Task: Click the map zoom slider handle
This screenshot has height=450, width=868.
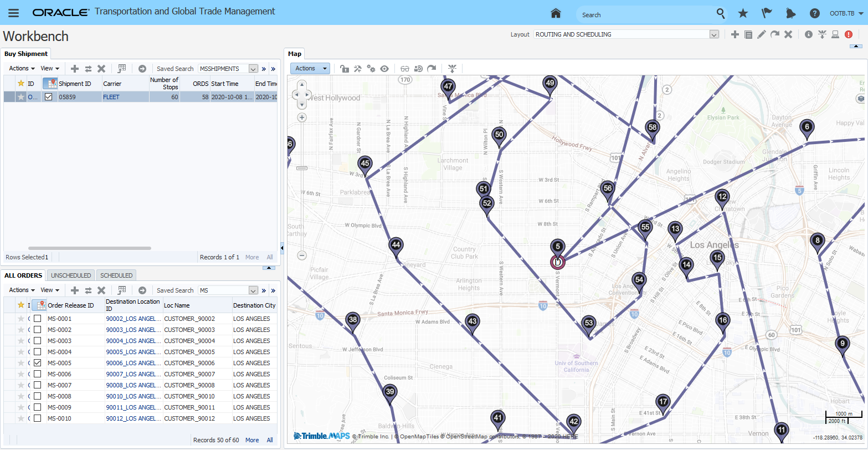Action: pos(302,168)
